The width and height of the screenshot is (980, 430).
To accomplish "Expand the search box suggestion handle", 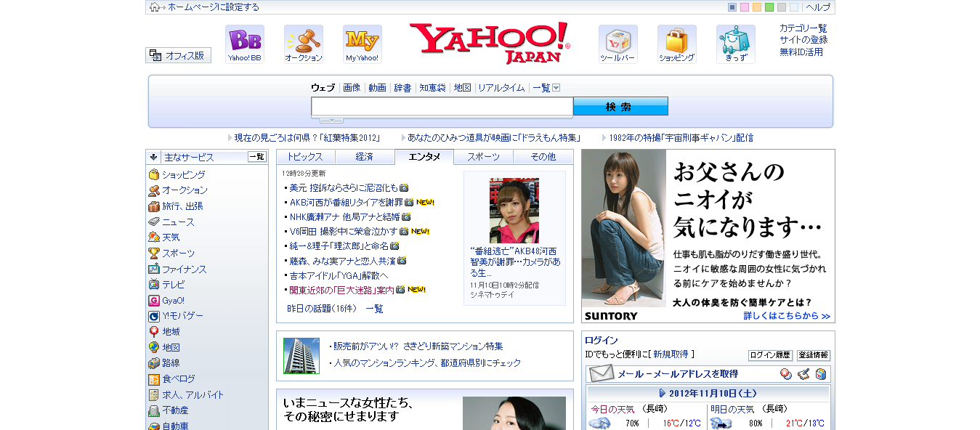I will pos(331,120).
